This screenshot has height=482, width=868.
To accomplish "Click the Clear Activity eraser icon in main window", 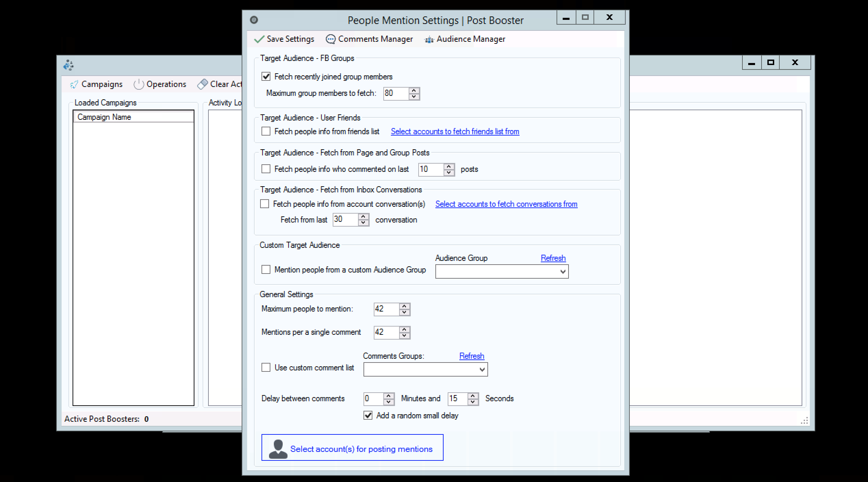I will (203, 84).
